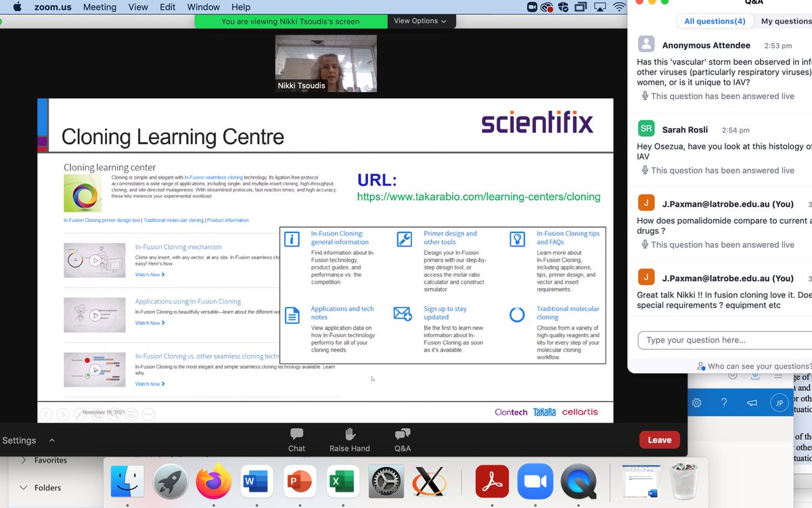Click the security shield menu bar icon
This screenshot has width=812, height=508.
click(x=564, y=7)
